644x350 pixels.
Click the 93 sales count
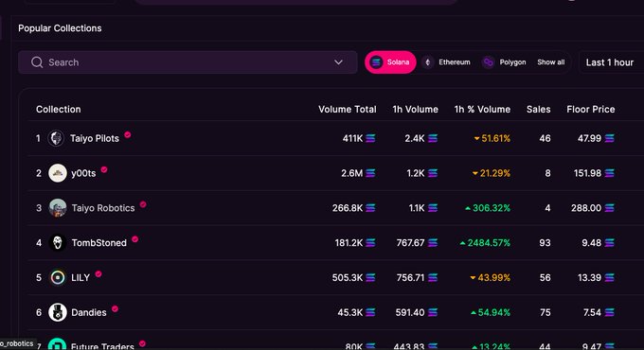545,243
